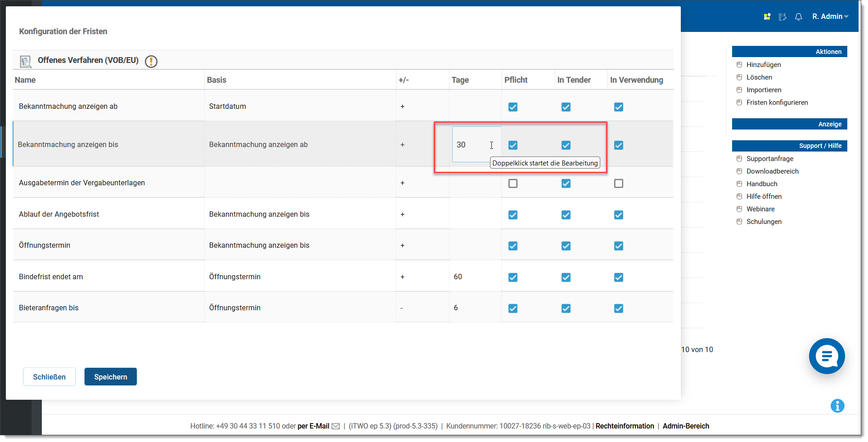Click the icon beside Löschen

click(x=739, y=77)
